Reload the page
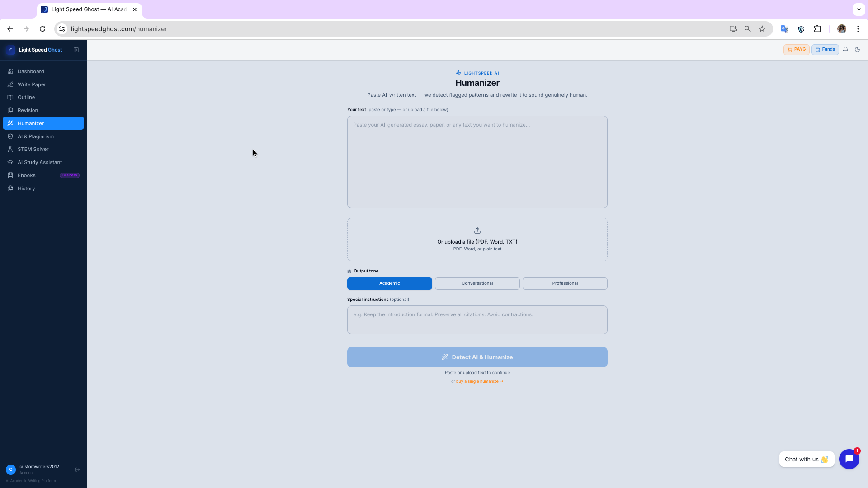Viewport: 868px width, 488px height. pyautogui.click(x=42, y=29)
